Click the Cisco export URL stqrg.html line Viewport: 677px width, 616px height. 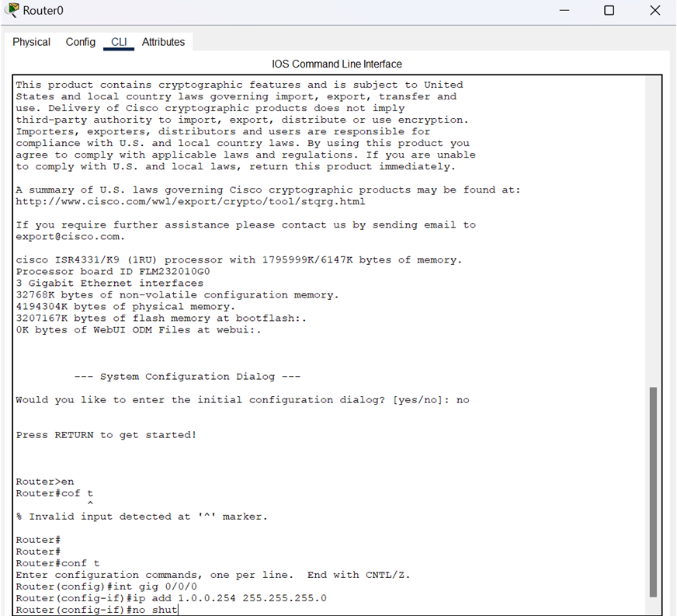click(190, 201)
